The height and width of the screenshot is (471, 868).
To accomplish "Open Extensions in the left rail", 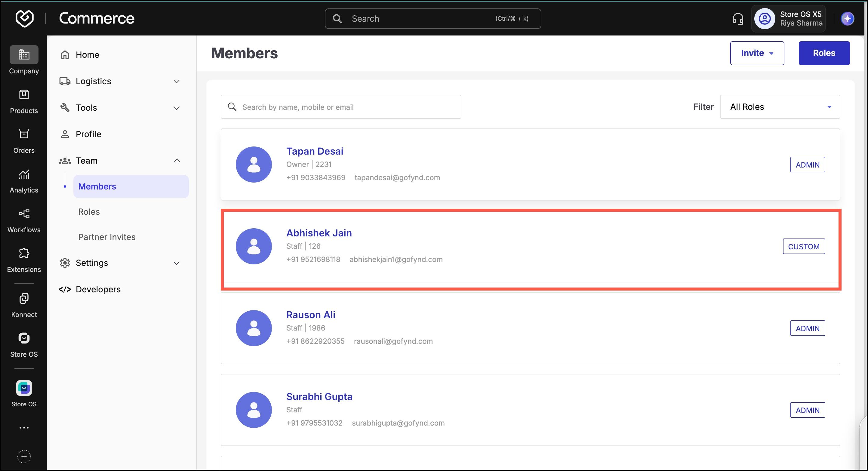I will [x=24, y=260].
